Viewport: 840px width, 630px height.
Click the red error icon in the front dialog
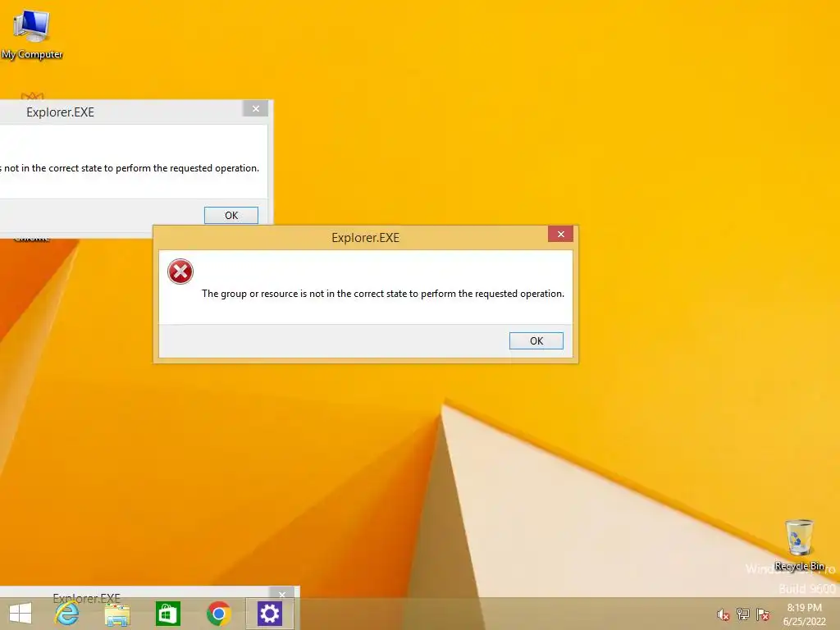point(180,272)
